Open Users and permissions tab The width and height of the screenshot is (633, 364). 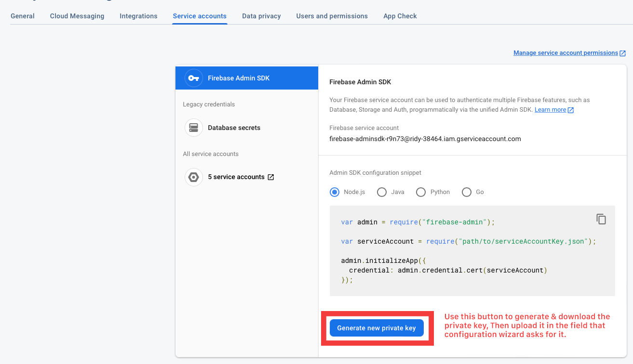(332, 16)
